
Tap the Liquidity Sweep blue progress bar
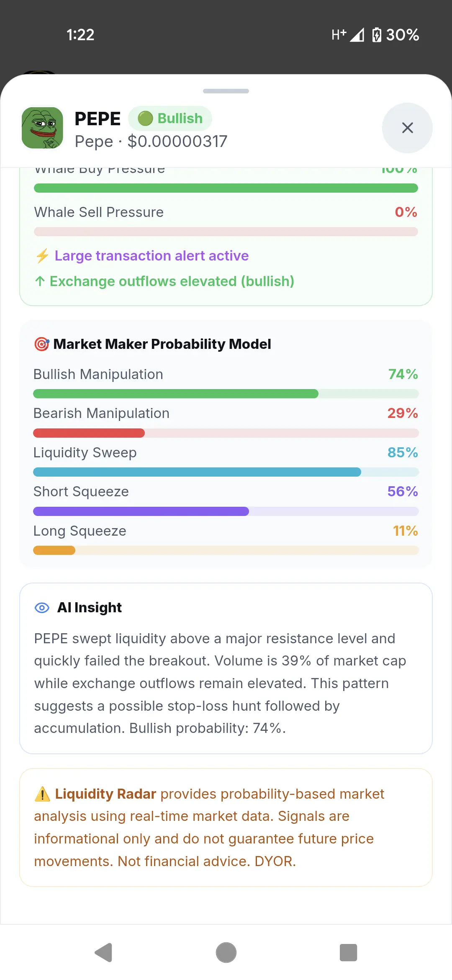click(x=226, y=472)
